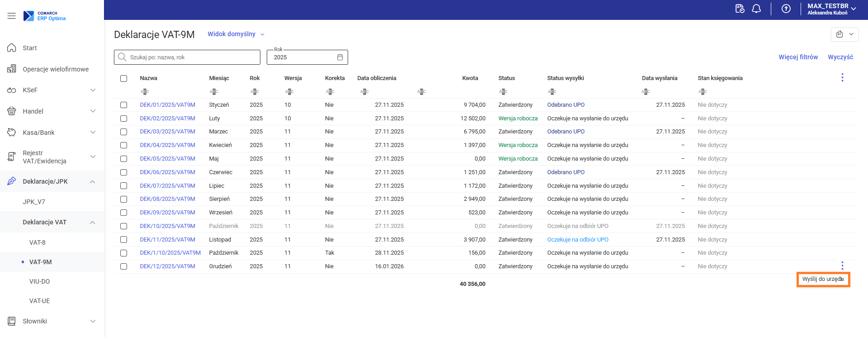Screen dimensions: 868x337
Task: Click the help question mark icon
Action: [786, 9]
